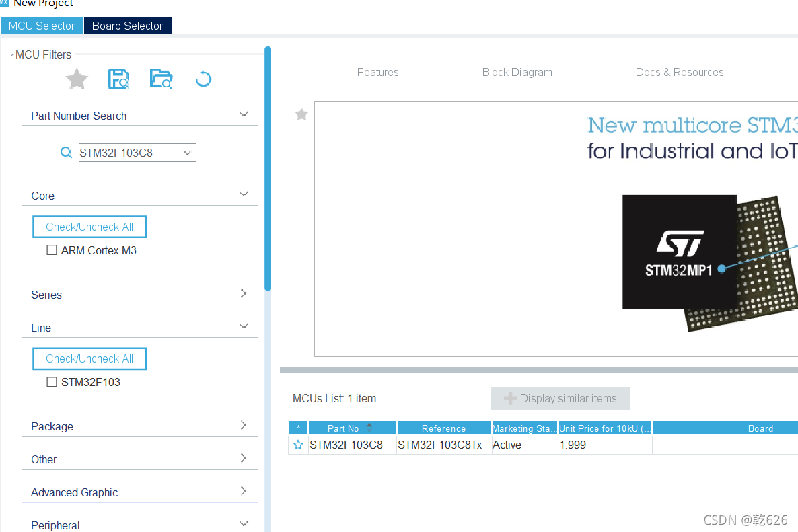Click the favorites star icon in MCU Filters
798x532 pixels.
(x=77, y=79)
